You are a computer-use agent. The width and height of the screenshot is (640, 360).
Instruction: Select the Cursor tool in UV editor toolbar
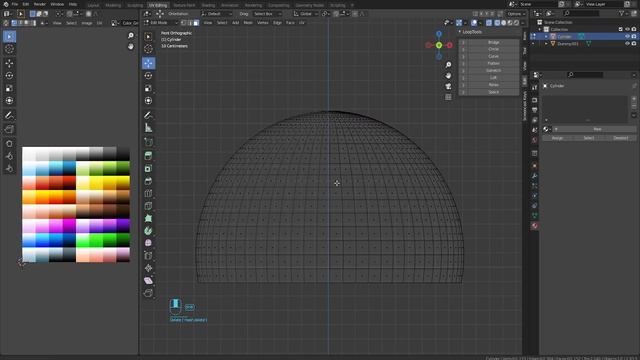click(x=9, y=49)
